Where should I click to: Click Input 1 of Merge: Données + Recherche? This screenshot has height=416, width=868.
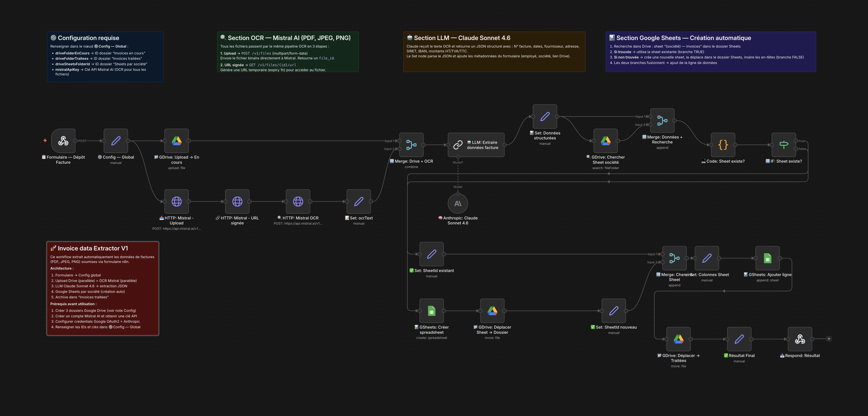coord(650,117)
